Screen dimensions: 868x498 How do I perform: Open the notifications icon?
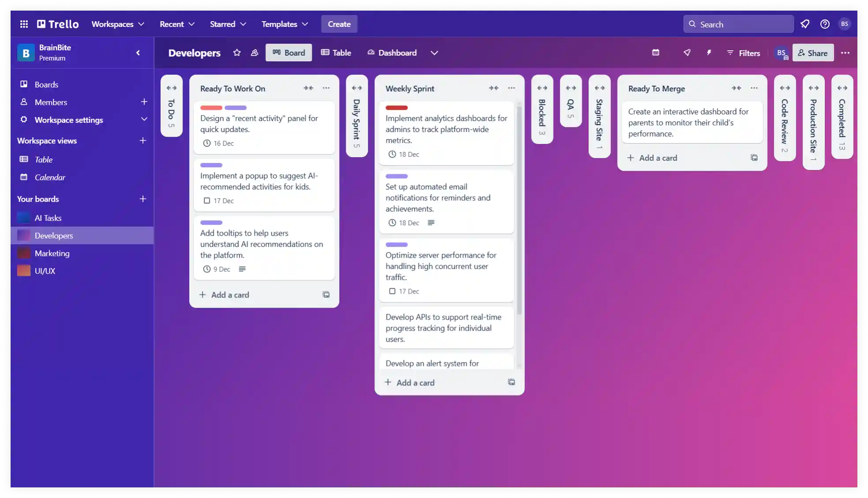pos(805,24)
